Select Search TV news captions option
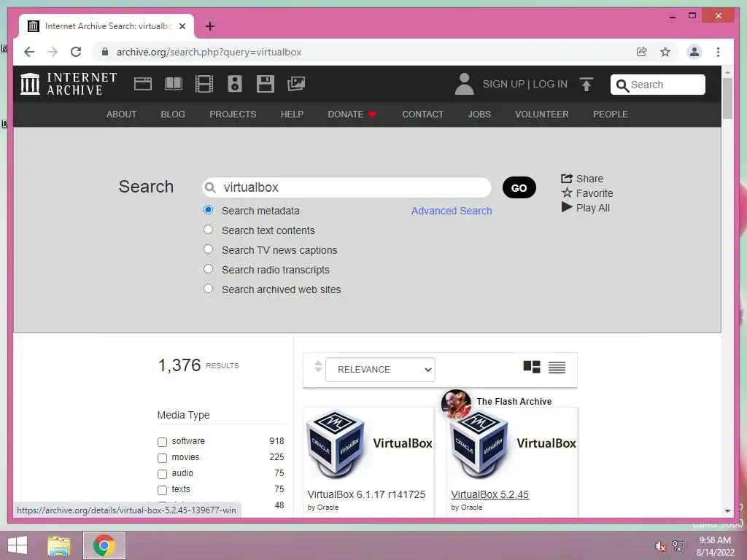The height and width of the screenshot is (560, 747). (208, 249)
